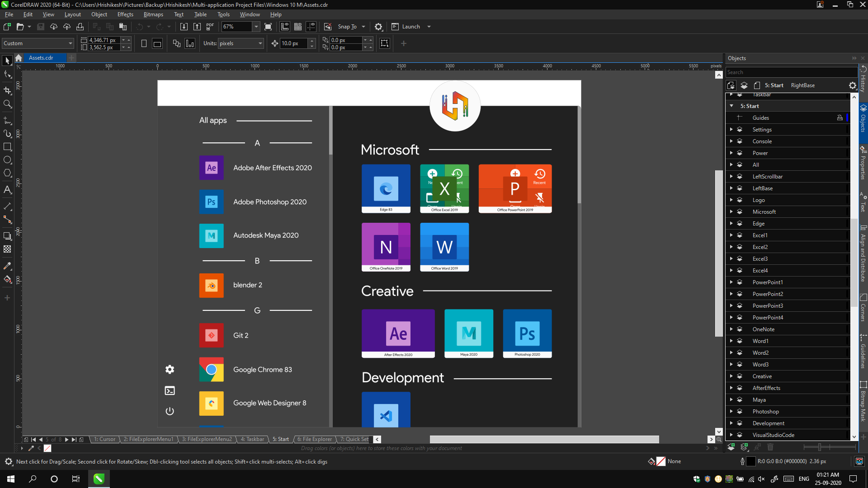868x488 pixels.
Task: Add a new document tab plus button
Action: click(x=71, y=58)
